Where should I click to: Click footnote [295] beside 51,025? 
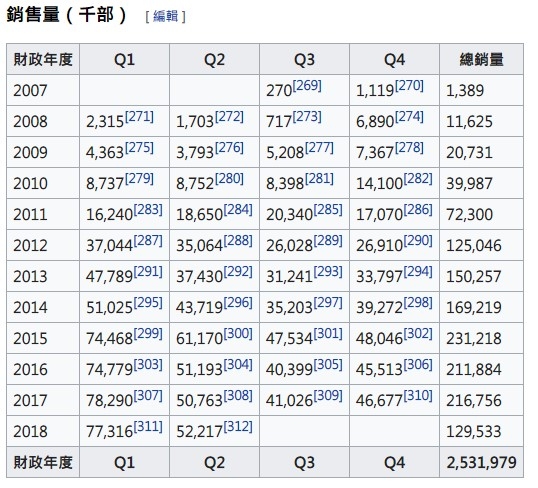(x=148, y=302)
